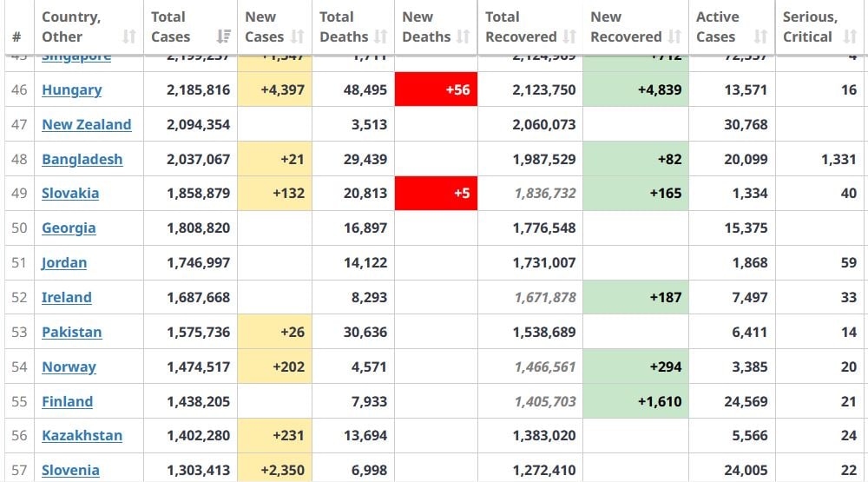Select Slovakia's +165 new recovered cell
This screenshot has width=868, height=482.
(x=635, y=194)
